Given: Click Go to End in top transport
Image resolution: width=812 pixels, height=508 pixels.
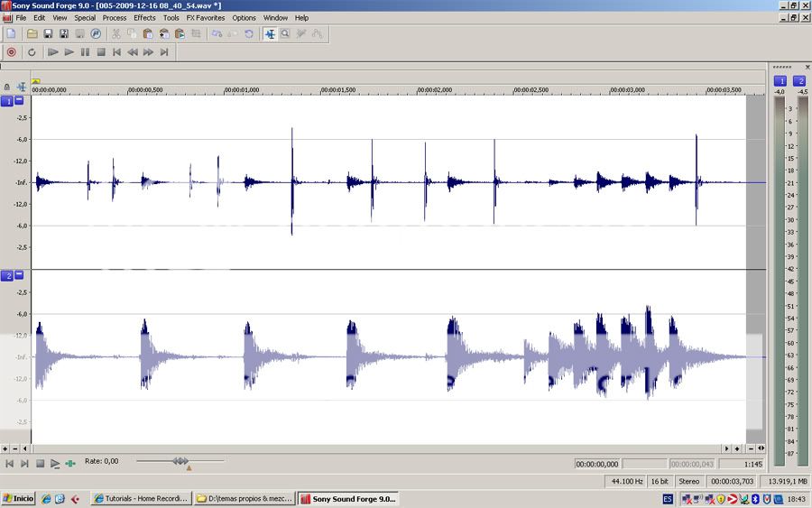Looking at the screenshot, I should 164,52.
